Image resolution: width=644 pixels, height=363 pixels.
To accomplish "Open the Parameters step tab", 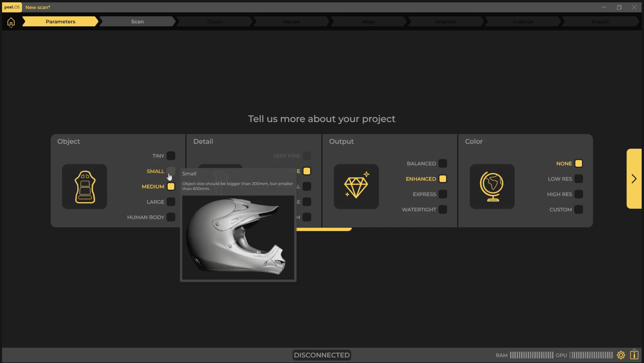I will click(60, 21).
